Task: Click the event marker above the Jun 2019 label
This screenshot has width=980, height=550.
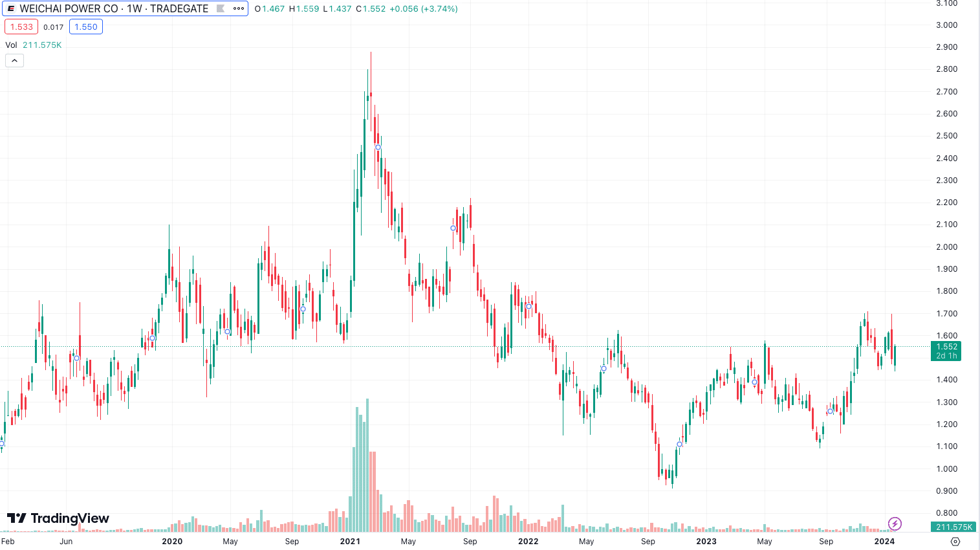Action: click(x=76, y=358)
